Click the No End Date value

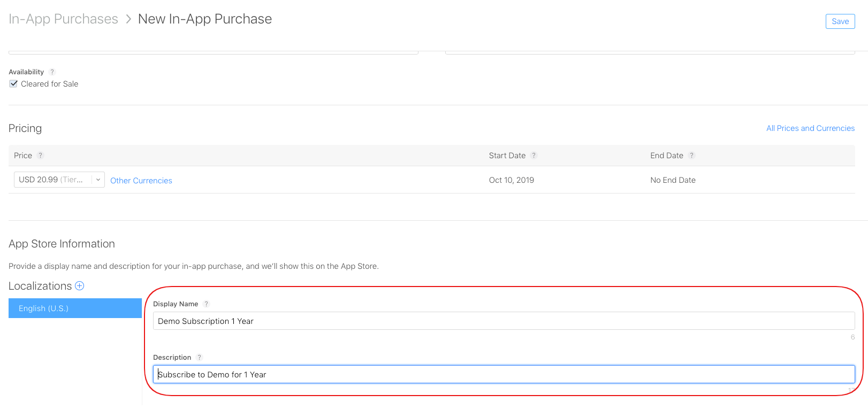point(673,180)
